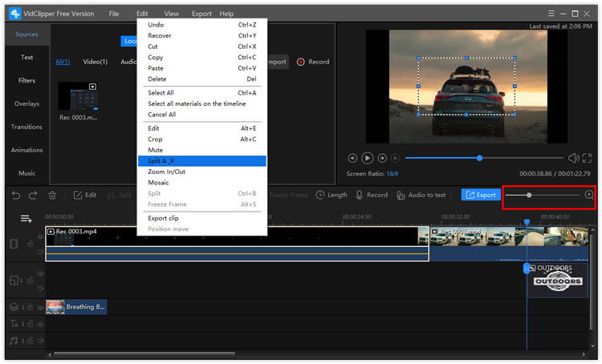Click the zoom-in magnifier on timeline
This screenshot has height=364, width=602.
pyautogui.click(x=589, y=195)
